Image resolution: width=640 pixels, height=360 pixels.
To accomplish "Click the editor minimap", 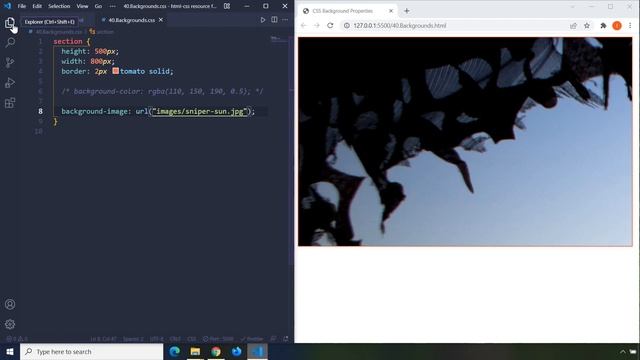I will pyautogui.click(x=280, y=40).
